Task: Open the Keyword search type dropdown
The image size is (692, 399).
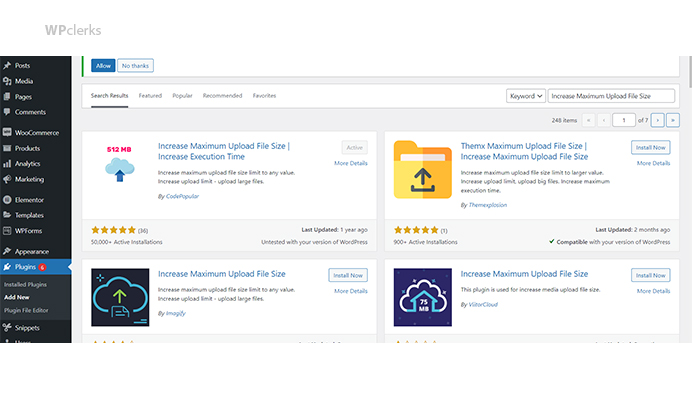Action: pos(526,96)
